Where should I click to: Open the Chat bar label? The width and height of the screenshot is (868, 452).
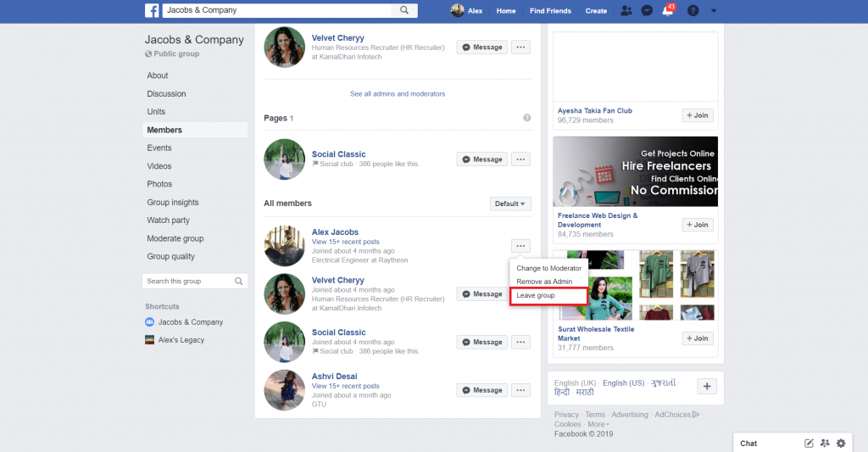(748, 444)
